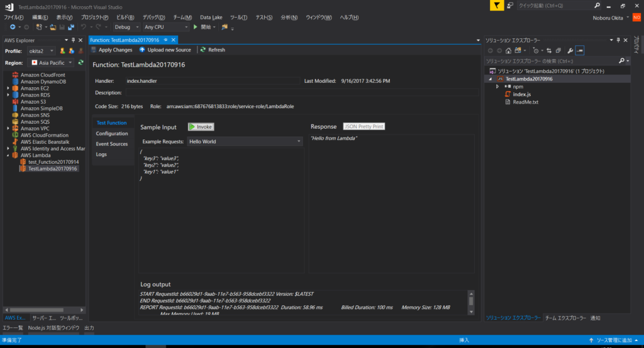This screenshot has width=644, height=348.
Task: Click the green start debugging play icon
Action: click(x=196, y=27)
